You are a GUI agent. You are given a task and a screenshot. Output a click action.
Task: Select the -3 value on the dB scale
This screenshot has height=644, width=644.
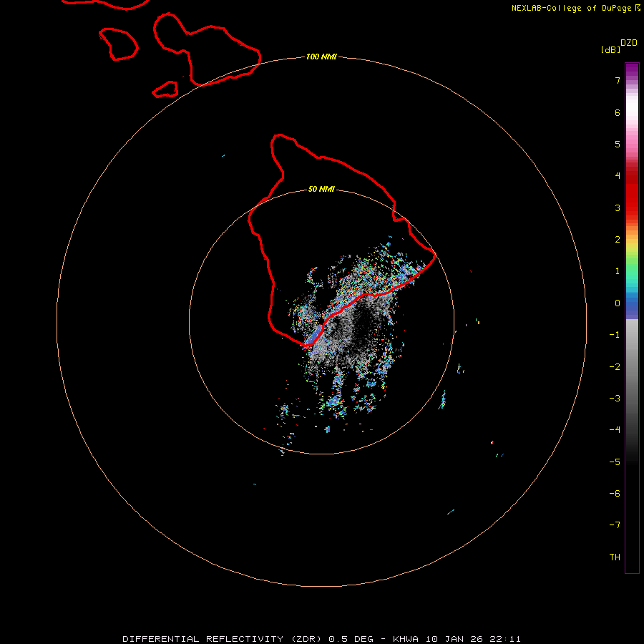tap(615, 399)
